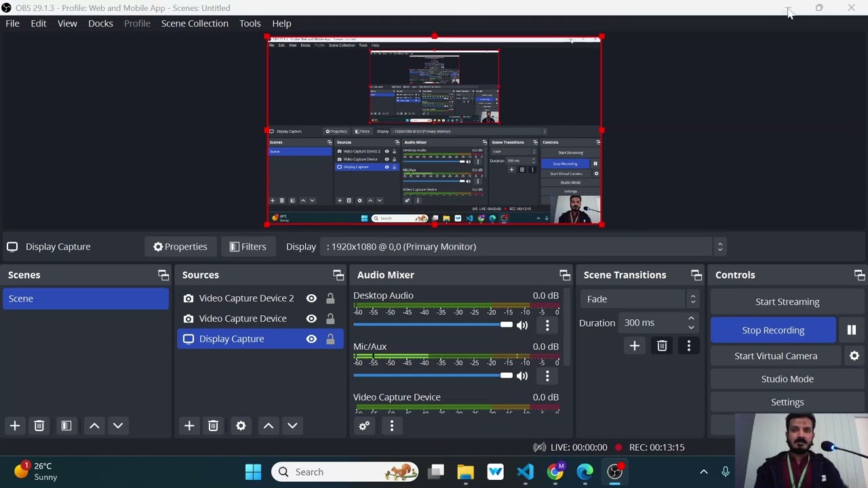This screenshot has height=488, width=868.
Task: Adjust Desktop Audio volume slider
Action: pyautogui.click(x=433, y=325)
